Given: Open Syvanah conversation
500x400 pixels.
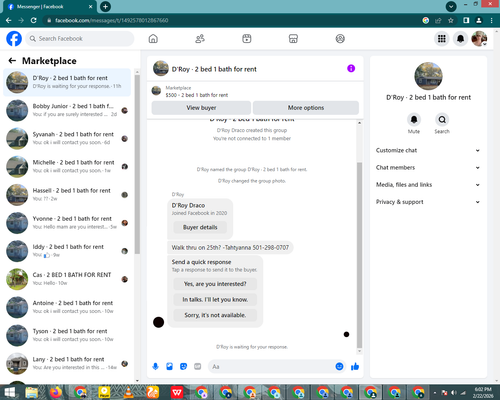Looking at the screenshot, I should click(x=67, y=138).
